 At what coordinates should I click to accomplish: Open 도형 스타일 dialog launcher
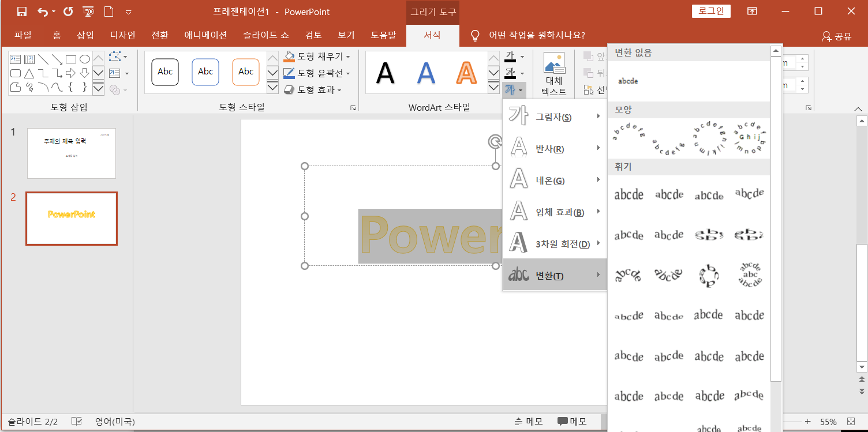point(353,108)
